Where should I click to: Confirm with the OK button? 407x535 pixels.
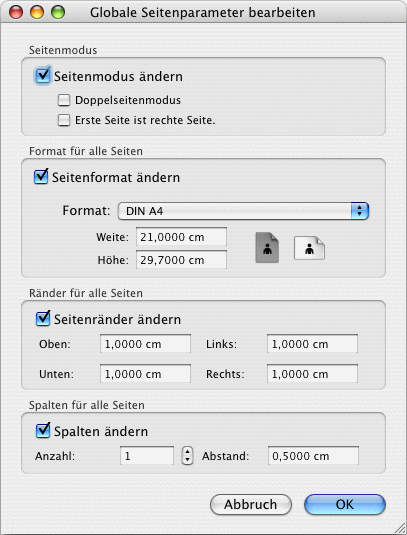pos(345,504)
